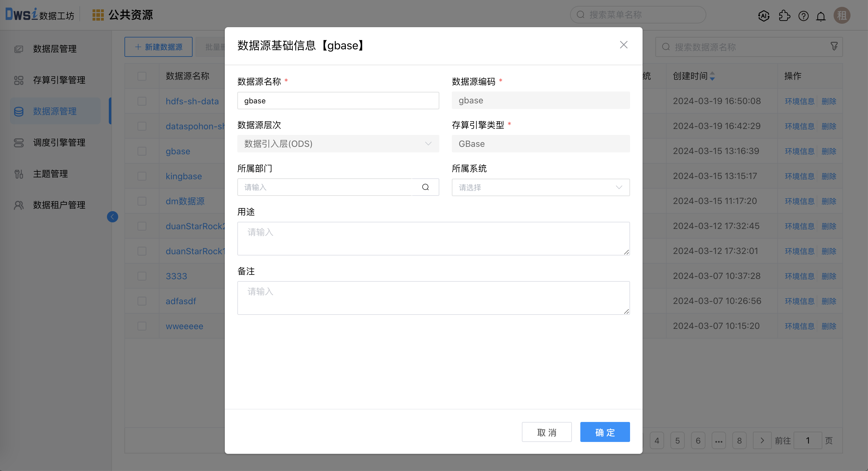Click the DWS 数据工坊 logo
This screenshot has width=868, height=471.
pyautogui.click(x=39, y=14)
